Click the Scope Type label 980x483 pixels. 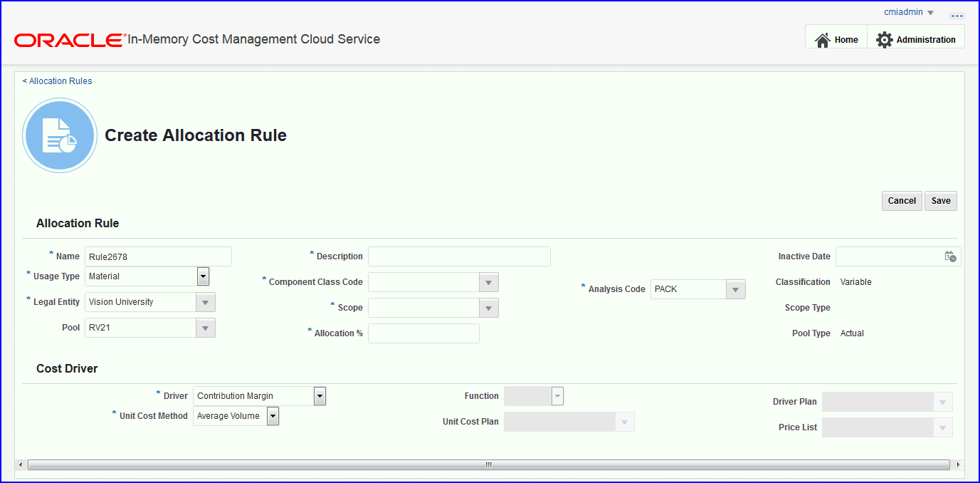[x=807, y=308]
